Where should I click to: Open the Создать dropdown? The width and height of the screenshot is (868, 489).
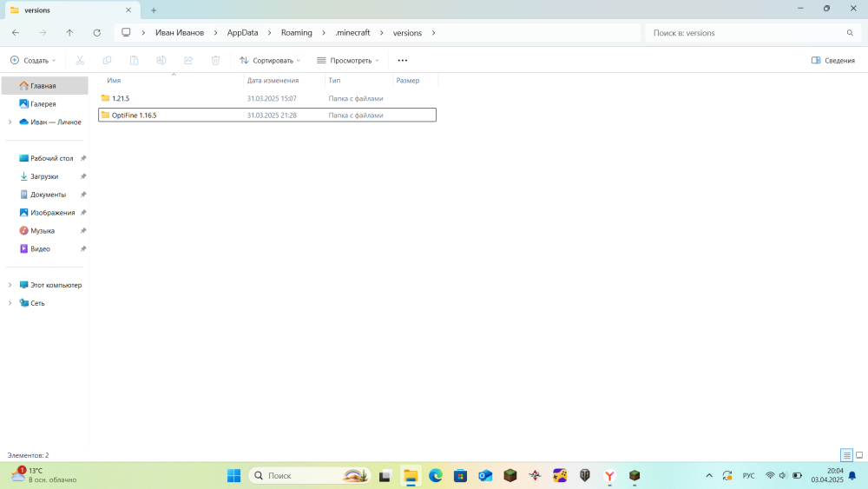[33, 60]
